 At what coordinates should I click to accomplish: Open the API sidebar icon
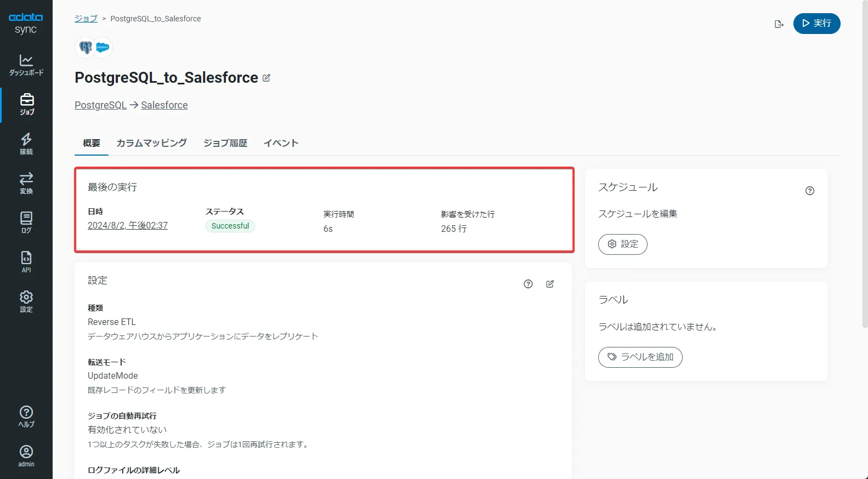[26, 262]
